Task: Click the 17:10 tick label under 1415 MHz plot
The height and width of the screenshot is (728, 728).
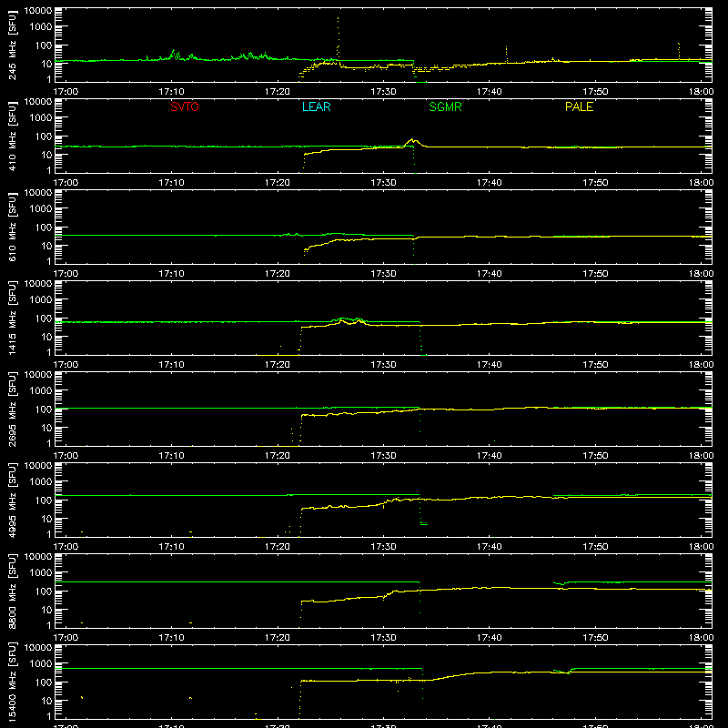Action: click(x=171, y=365)
